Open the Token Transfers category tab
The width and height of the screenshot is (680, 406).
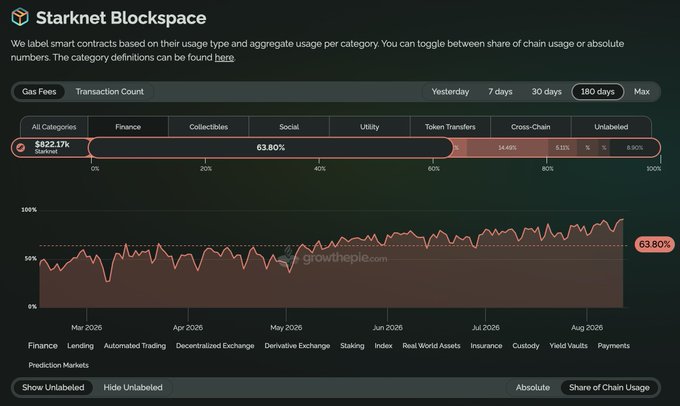click(x=450, y=127)
